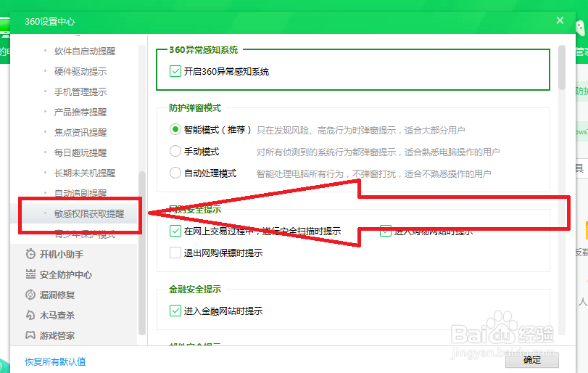The height and width of the screenshot is (373, 588).
Task: Open 开机小助手 section
Action: pyautogui.click(x=62, y=254)
